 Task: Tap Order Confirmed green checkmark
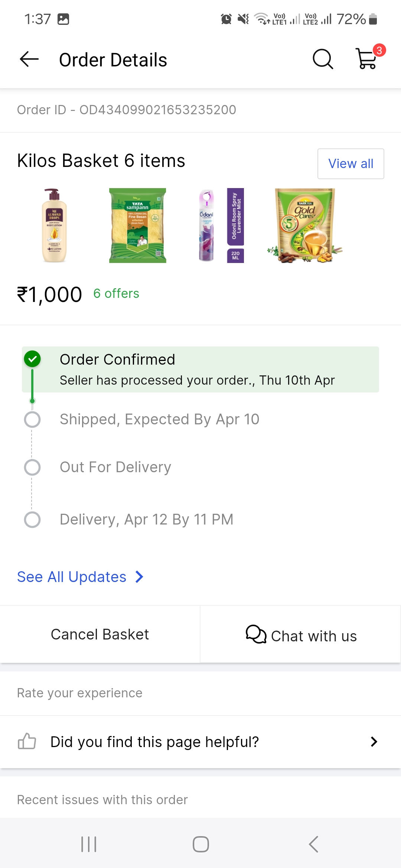[32, 359]
